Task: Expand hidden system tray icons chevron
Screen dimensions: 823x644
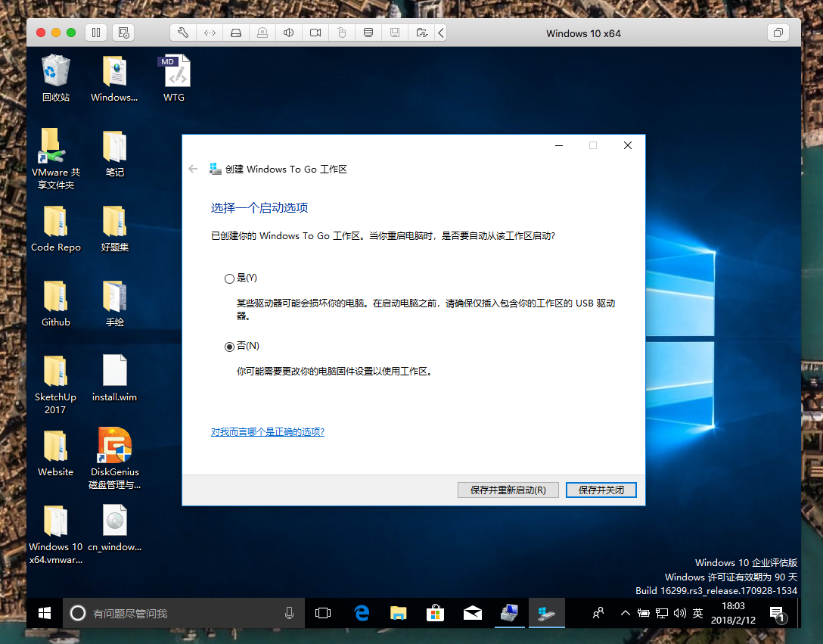Action: [625, 613]
